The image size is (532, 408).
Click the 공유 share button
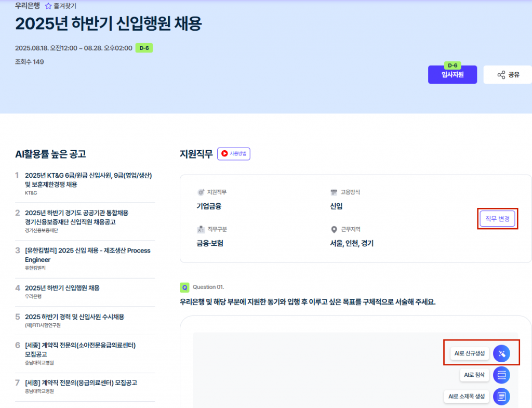[x=508, y=75]
